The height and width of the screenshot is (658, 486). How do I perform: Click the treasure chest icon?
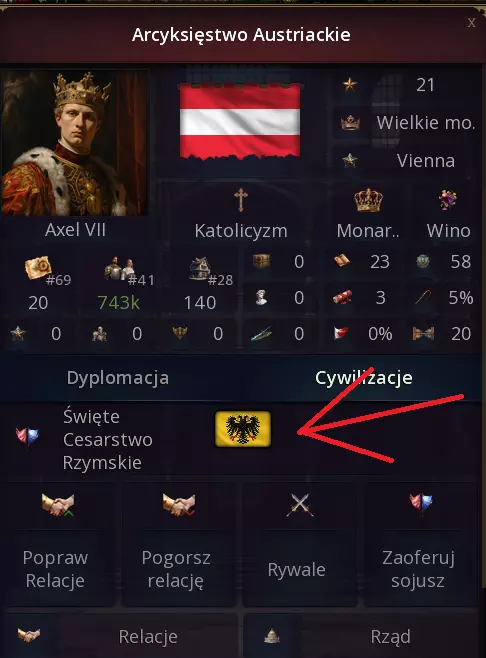(261, 261)
